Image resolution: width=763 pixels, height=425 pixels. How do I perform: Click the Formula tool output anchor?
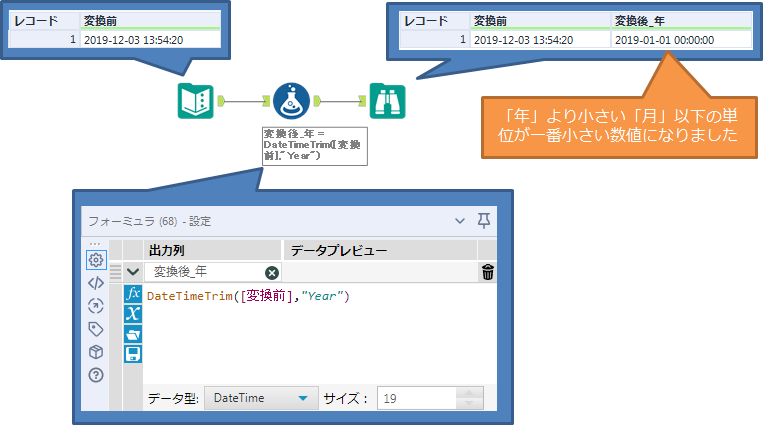(x=317, y=101)
